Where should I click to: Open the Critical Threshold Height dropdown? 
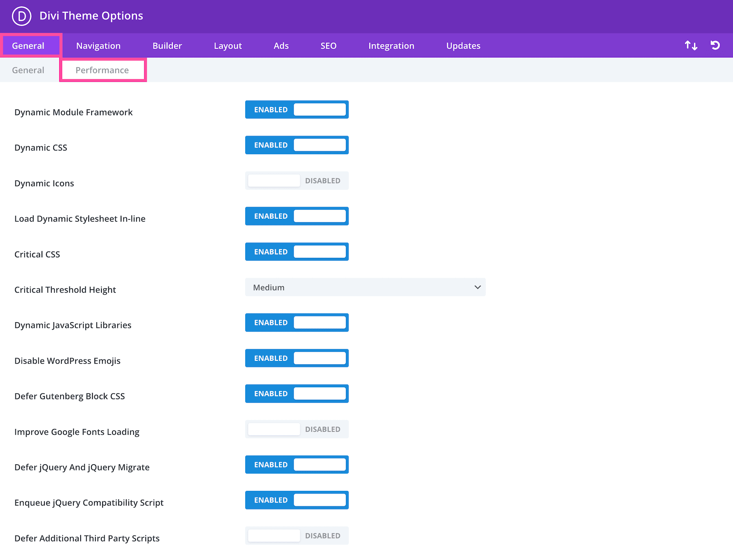365,287
